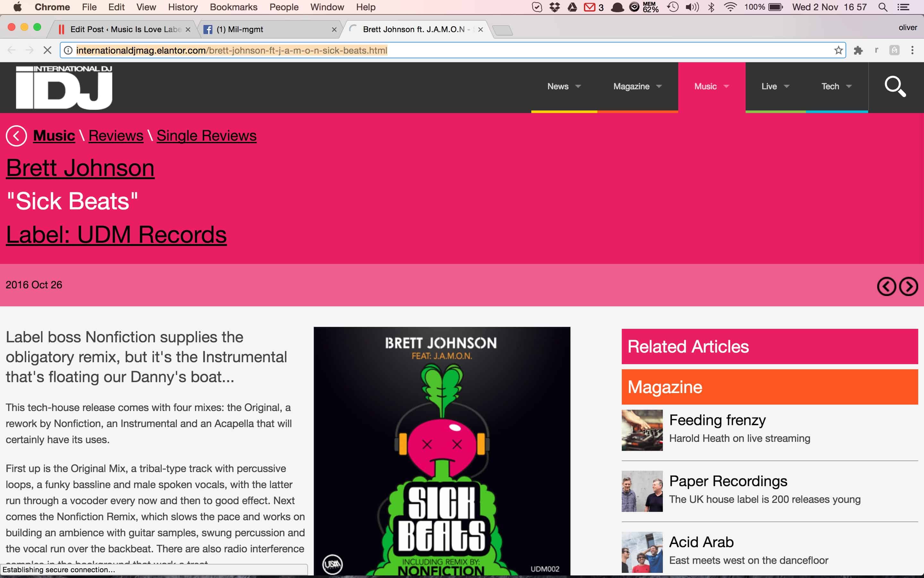Go to next article with right circled arrow
The width and height of the screenshot is (924, 578).
coord(908,286)
